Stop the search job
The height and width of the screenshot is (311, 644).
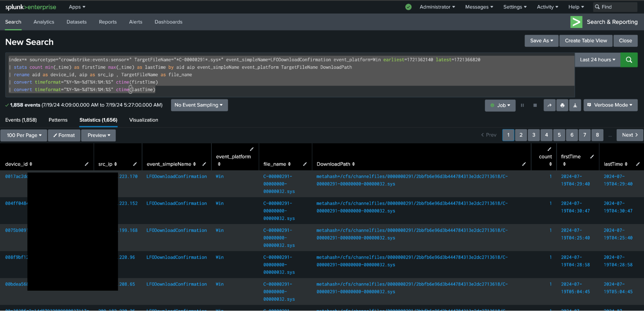535,105
